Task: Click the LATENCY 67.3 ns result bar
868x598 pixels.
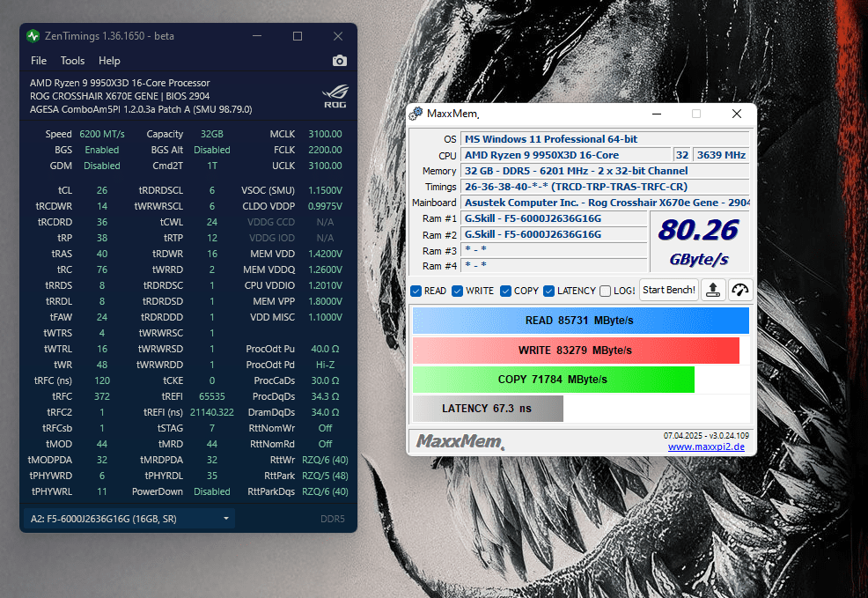Action: click(488, 409)
